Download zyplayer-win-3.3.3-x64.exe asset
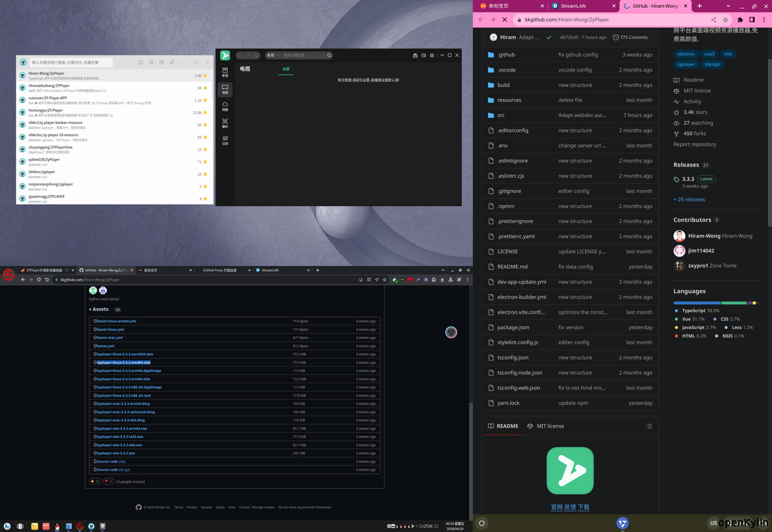This screenshot has height=532, width=772. (x=119, y=445)
